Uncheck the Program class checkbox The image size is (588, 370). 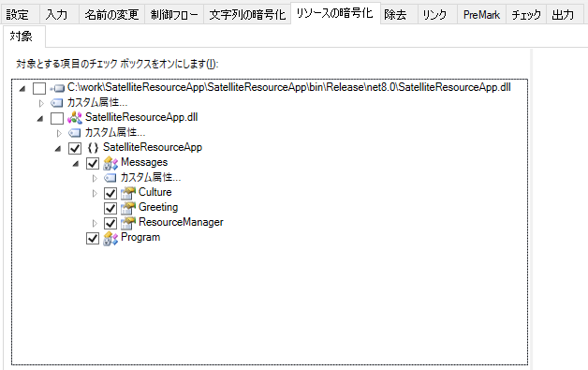tap(93, 238)
